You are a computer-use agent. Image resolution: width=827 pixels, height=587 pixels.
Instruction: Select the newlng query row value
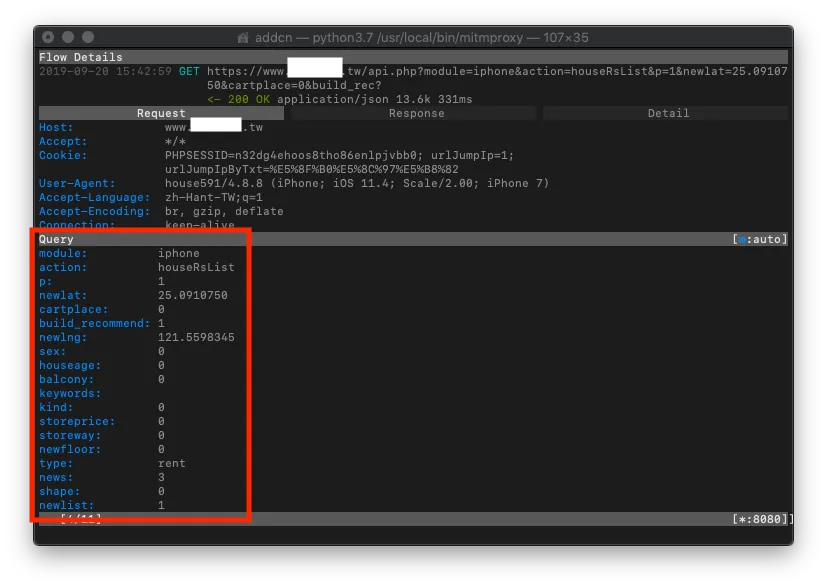(196, 338)
